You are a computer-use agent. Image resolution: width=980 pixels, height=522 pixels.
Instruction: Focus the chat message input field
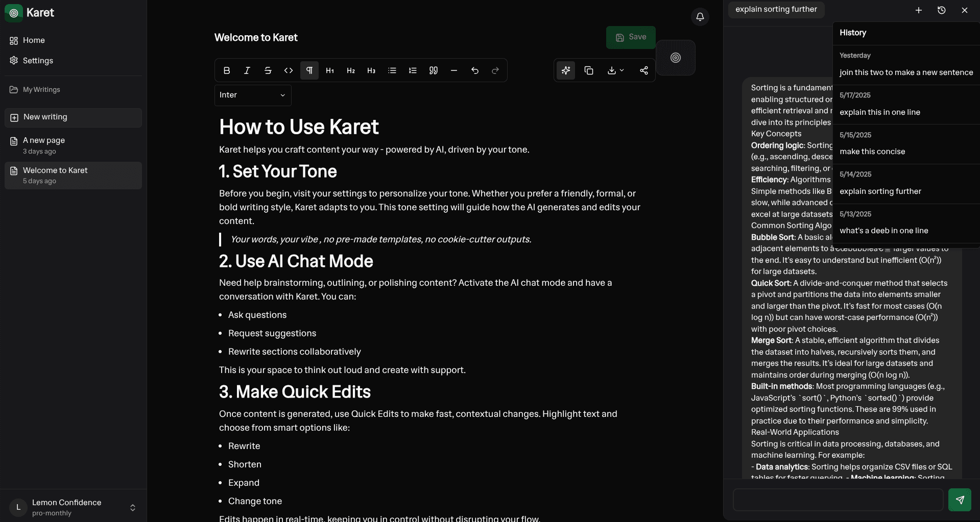(838, 500)
